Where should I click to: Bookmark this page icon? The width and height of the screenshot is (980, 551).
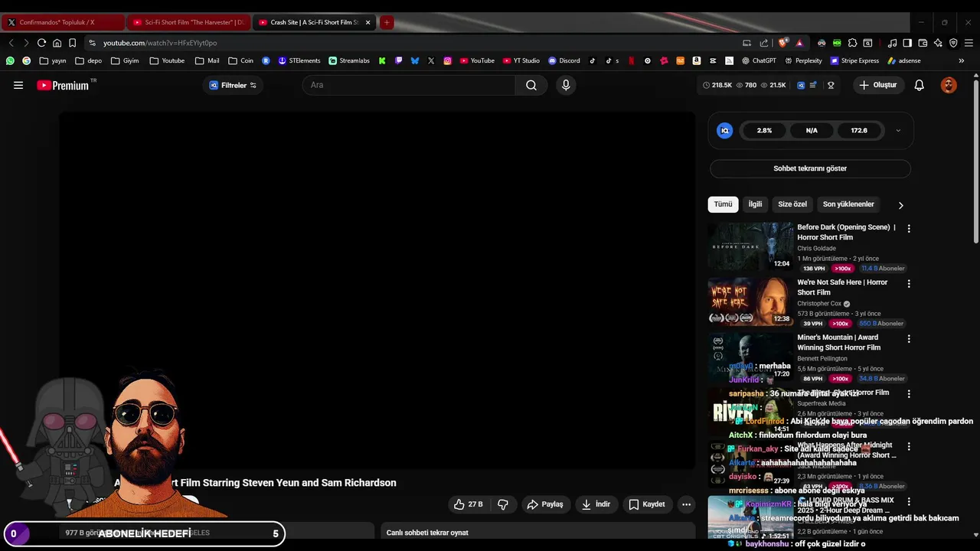coord(72,43)
